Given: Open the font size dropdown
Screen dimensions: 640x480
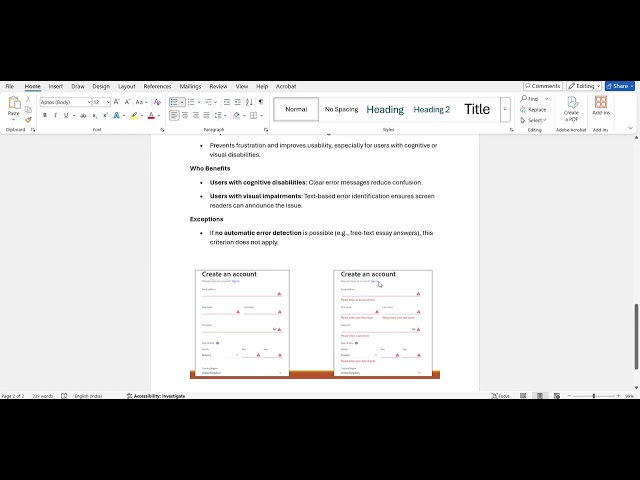Looking at the screenshot, I should tap(108, 102).
